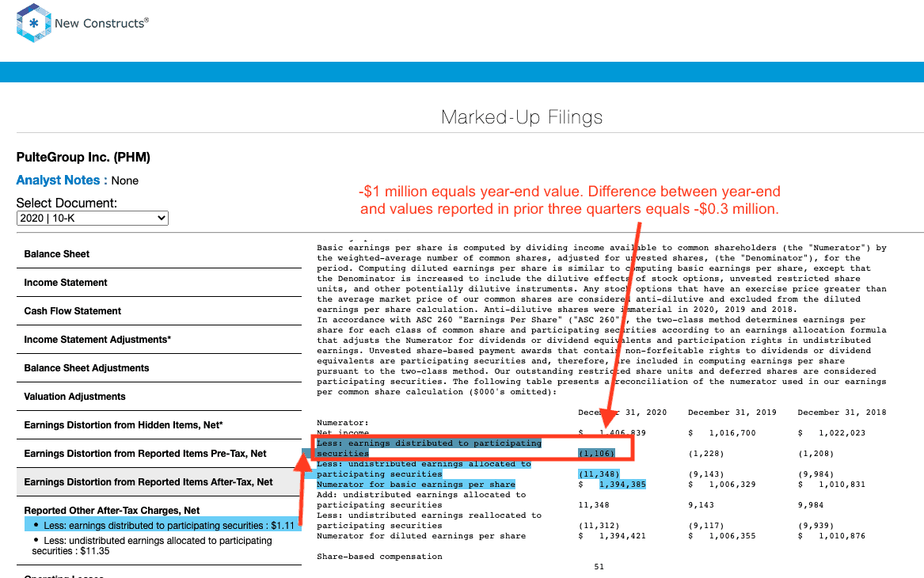
Task: Click the 1,006,355 diluted numerator for 2019
Action: (x=732, y=536)
